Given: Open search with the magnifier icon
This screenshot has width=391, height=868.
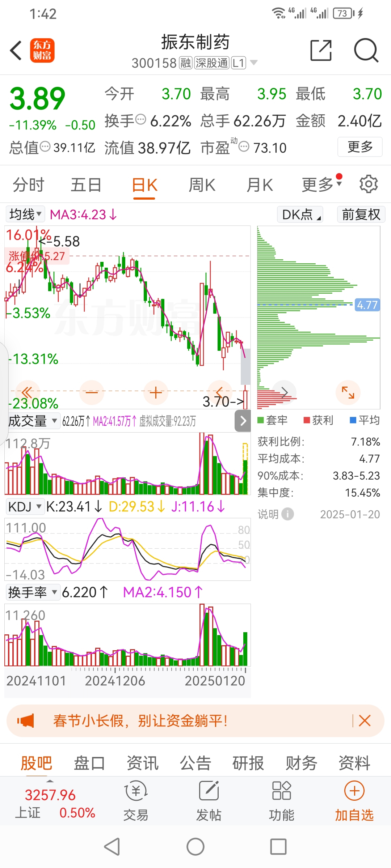Looking at the screenshot, I should [366, 50].
